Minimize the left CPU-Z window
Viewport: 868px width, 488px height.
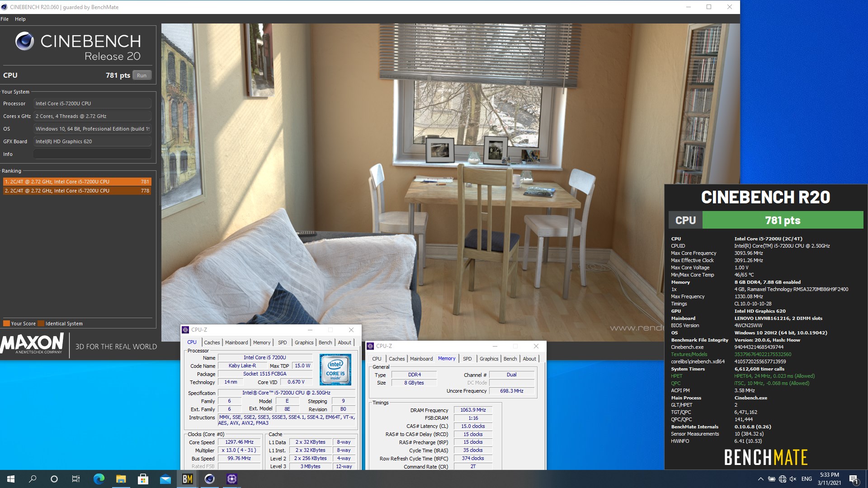(x=310, y=330)
